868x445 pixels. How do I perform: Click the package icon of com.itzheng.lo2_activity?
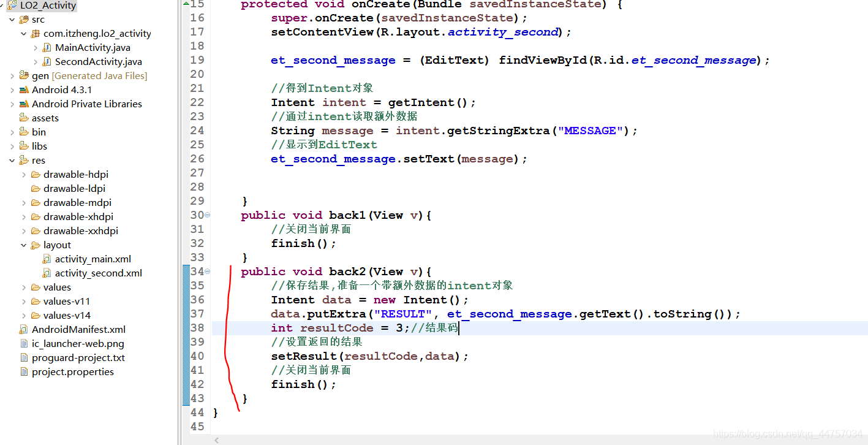point(36,34)
